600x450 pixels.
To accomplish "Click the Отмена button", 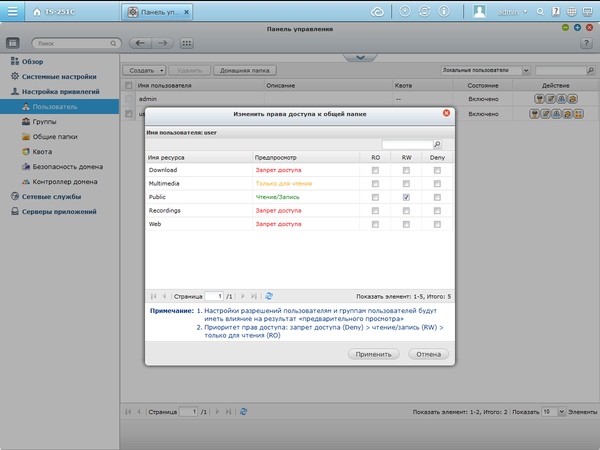I will coord(429,354).
